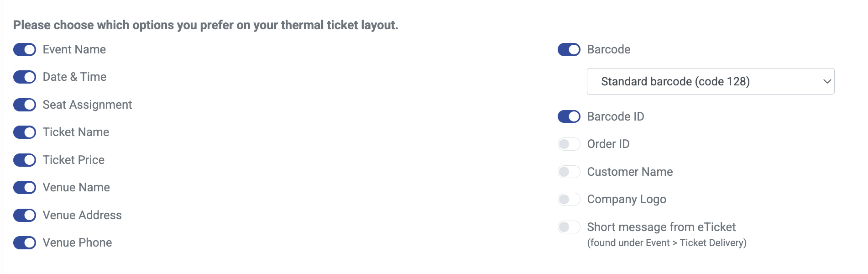Open the Standard barcode type dropdown

click(x=703, y=81)
